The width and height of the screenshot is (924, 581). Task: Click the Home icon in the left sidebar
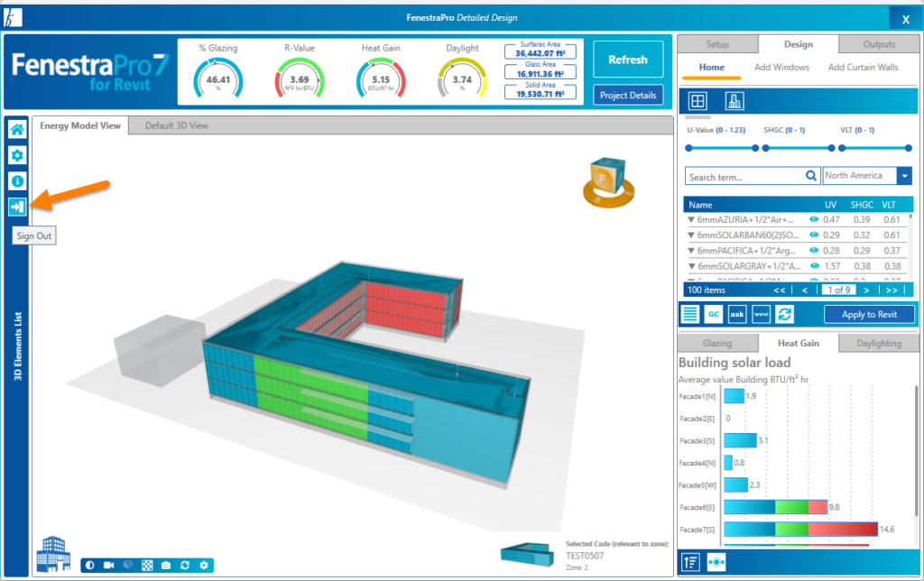[x=17, y=129]
